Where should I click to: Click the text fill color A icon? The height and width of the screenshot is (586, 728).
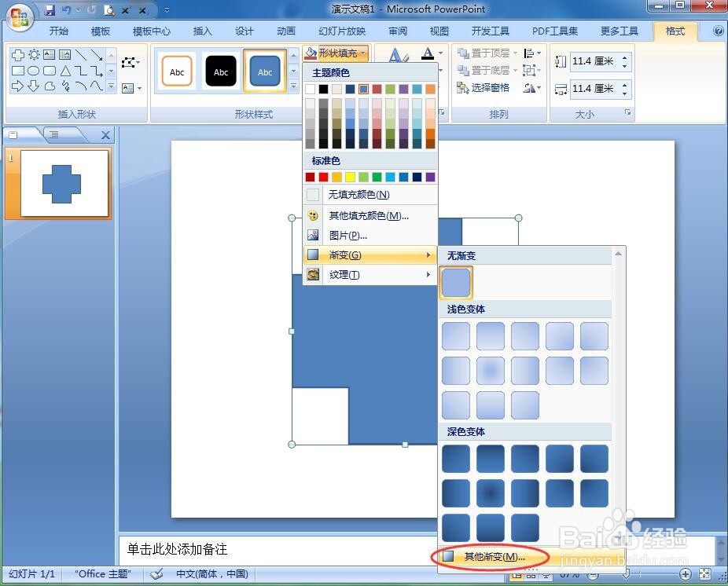(x=428, y=54)
